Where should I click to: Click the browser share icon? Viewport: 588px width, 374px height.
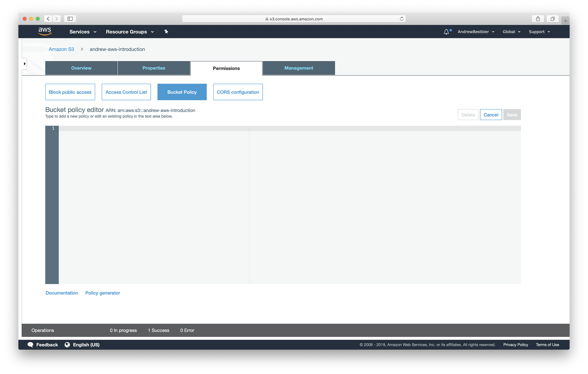coord(538,18)
